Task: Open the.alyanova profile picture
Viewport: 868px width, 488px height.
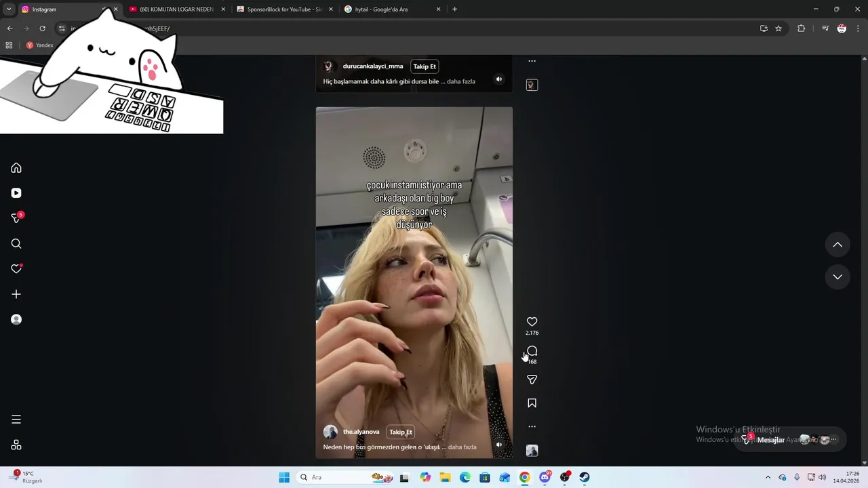Action: [330, 432]
